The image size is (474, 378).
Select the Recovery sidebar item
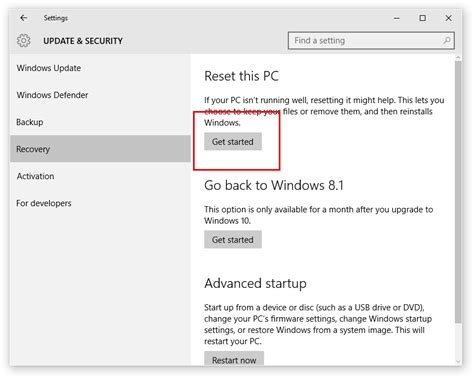[x=100, y=149]
